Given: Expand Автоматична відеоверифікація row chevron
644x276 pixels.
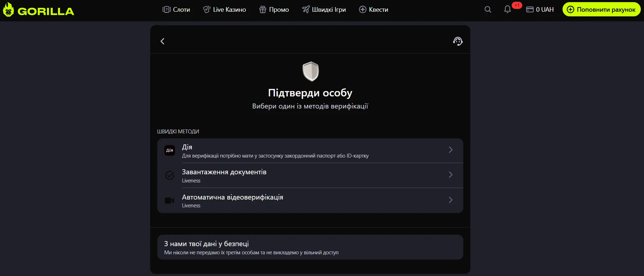Looking at the screenshot, I should tap(450, 200).
